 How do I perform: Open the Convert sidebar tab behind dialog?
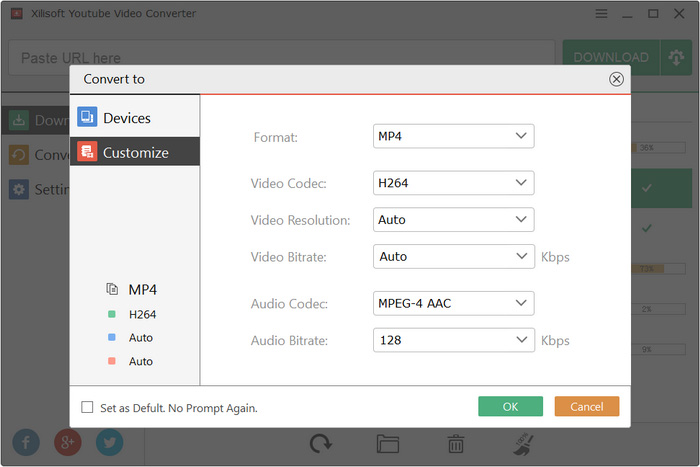36,154
